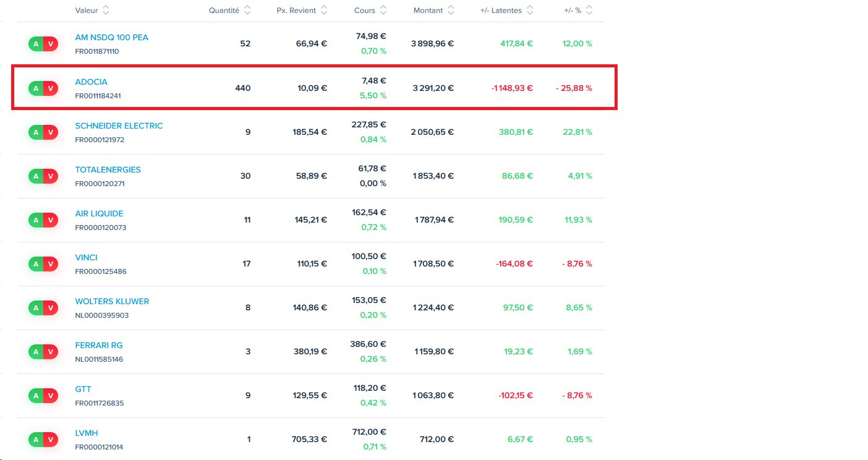The width and height of the screenshot is (868, 460).
Task: Open the AM NSDQ 100 PEA link
Action: coord(112,37)
